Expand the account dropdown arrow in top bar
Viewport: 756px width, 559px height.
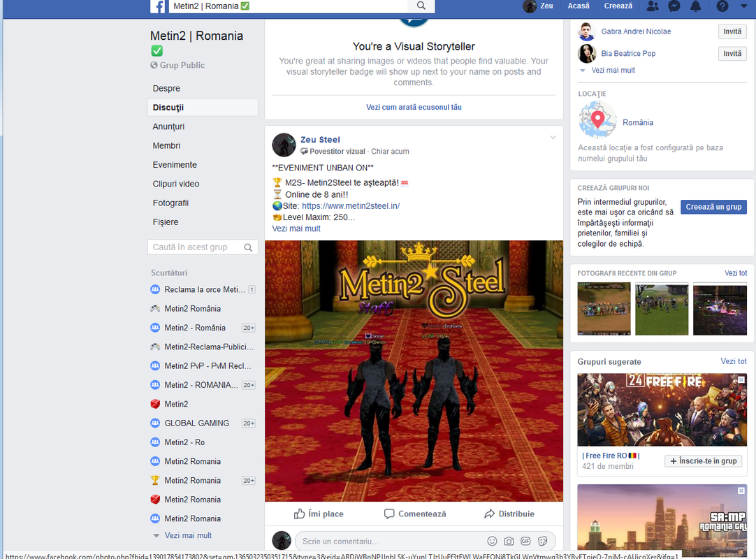coord(743,6)
